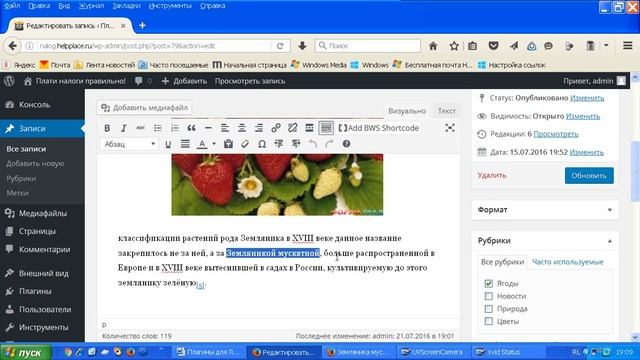The height and width of the screenshot is (360, 640).
Task: Click Обновить button
Action: pyautogui.click(x=589, y=176)
